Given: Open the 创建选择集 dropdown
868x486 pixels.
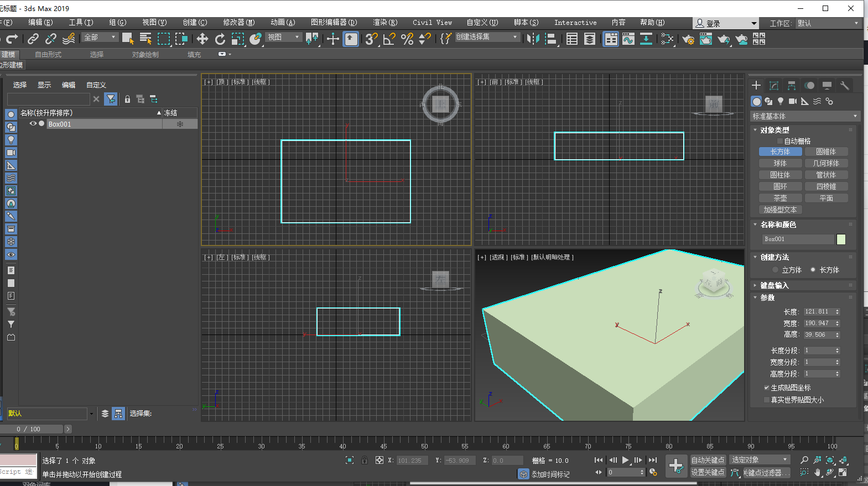Looking at the screenshot, I should pos(487,37).
